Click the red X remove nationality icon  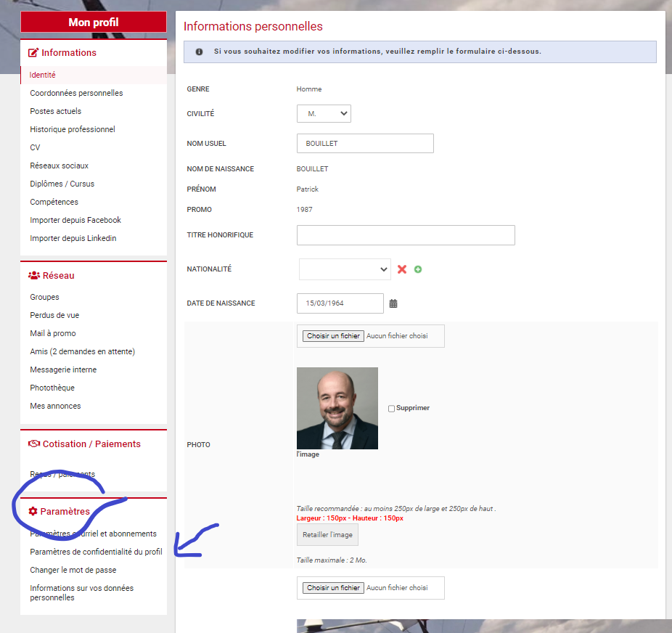[401, 269]
